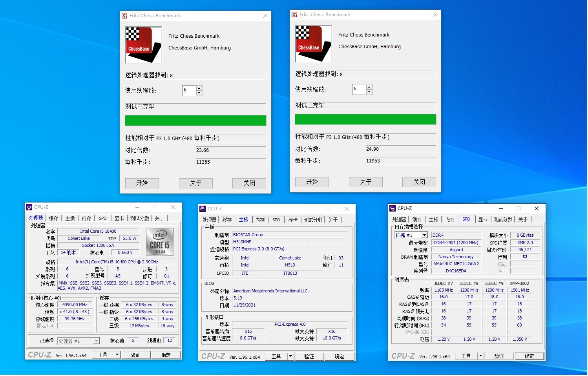Open 内存 tab in left CPU-Z

coord(87,218)
